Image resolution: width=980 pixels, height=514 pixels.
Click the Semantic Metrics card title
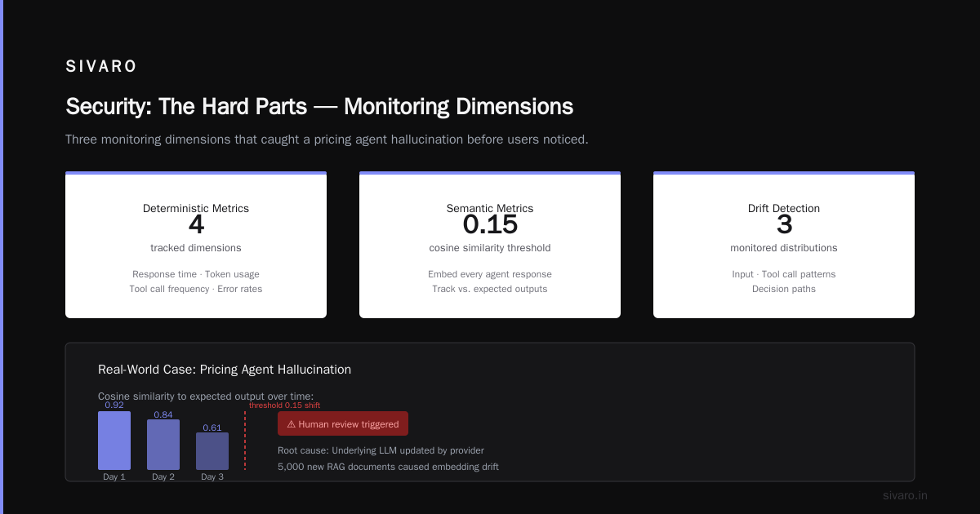[490, 208]
